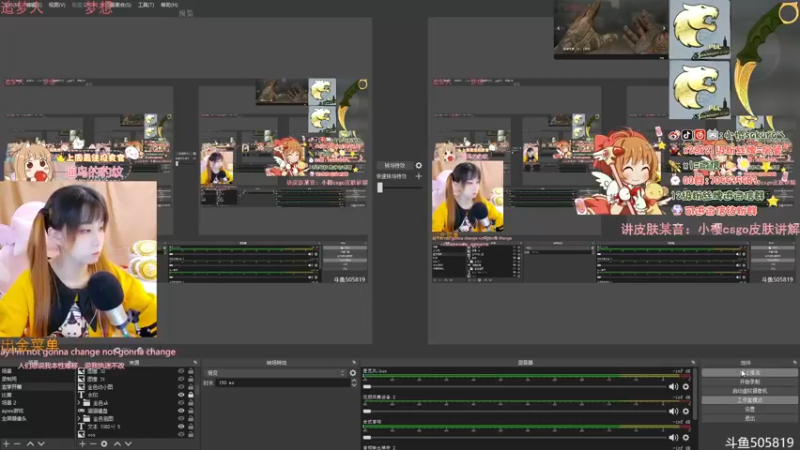Move the selected scene up
This screenshot has width=800, height=450.
(x=30, y=444)
